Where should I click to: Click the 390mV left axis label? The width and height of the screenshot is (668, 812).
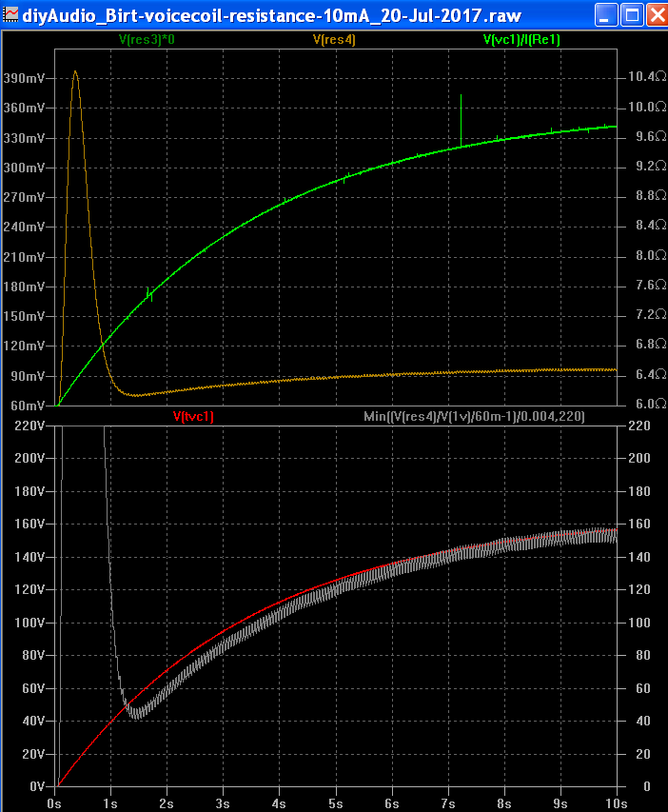tap(24, 78)
